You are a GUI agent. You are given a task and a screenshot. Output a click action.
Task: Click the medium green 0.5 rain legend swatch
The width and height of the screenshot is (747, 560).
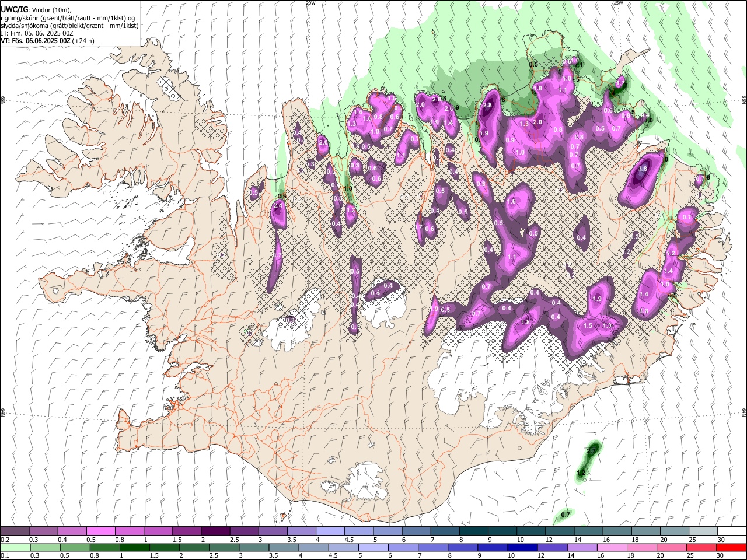75,547
